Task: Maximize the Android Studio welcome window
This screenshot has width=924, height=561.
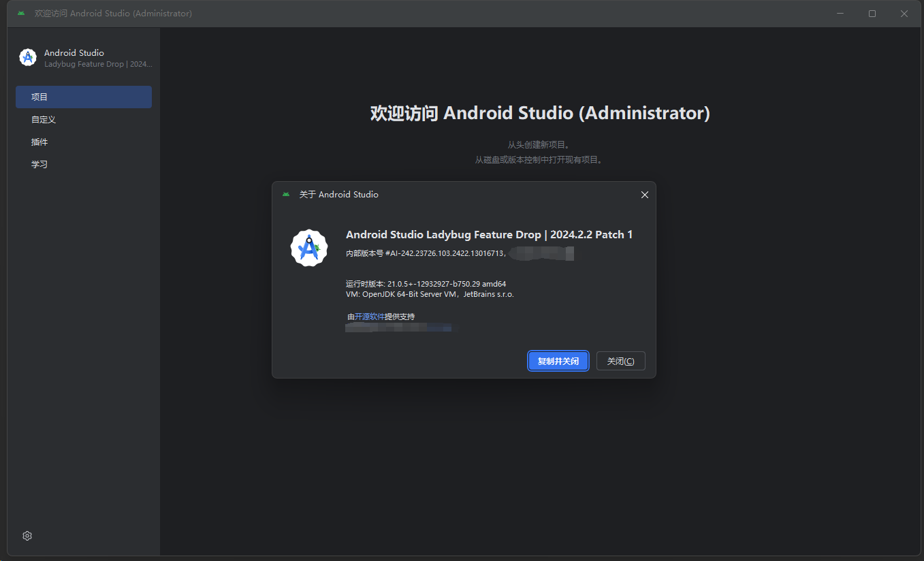Action: (872, 14)
